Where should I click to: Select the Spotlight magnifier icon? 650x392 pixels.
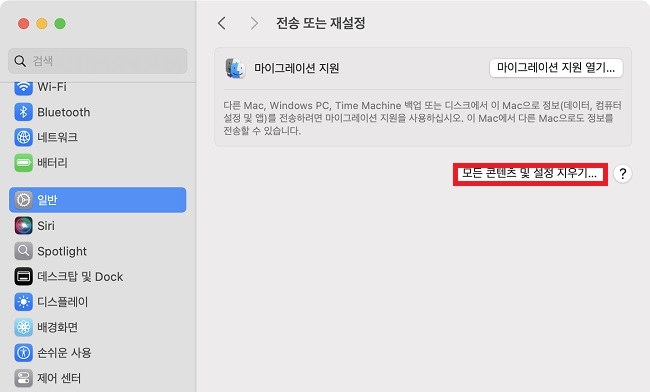coord(23,251)
